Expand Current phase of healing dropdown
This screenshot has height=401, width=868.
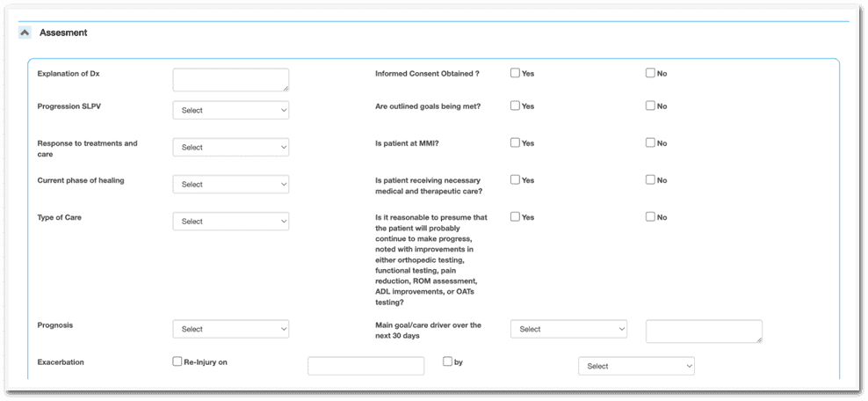coord(230,184)
